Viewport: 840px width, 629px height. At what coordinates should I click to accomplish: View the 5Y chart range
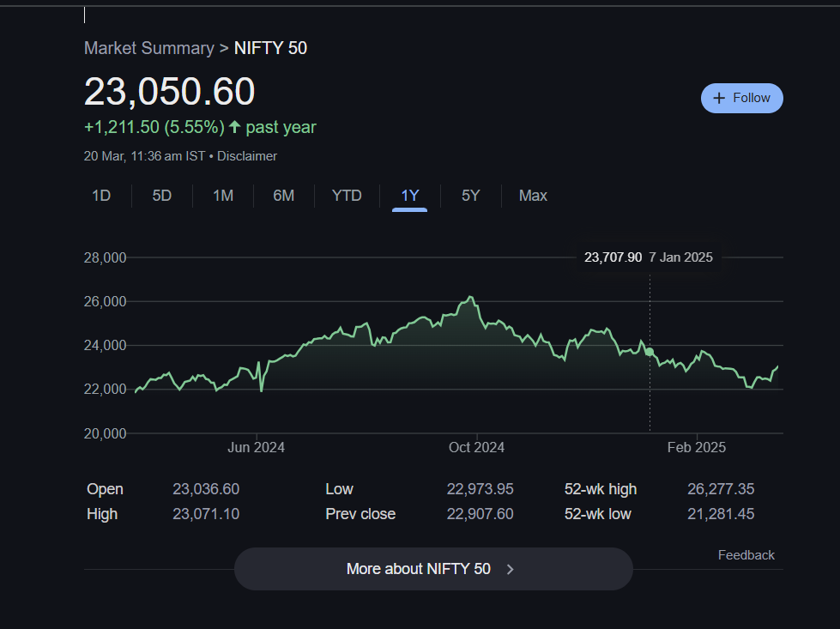click(x=470, y=196)
